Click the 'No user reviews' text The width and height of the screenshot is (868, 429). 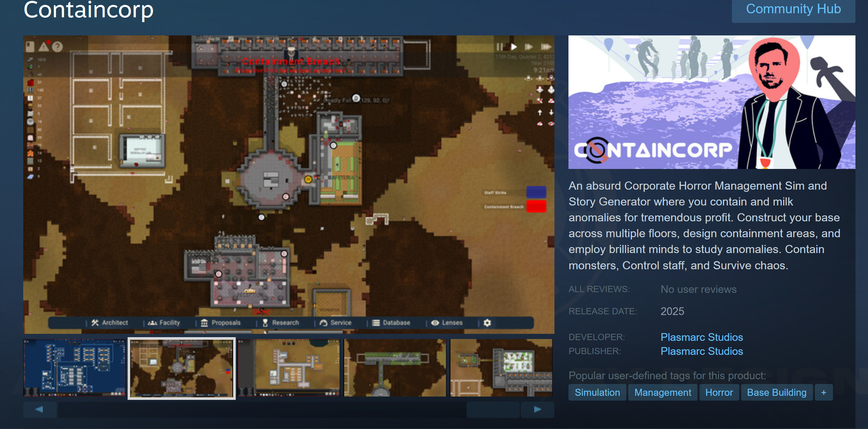pyautogui.click(x=698, y=289)
